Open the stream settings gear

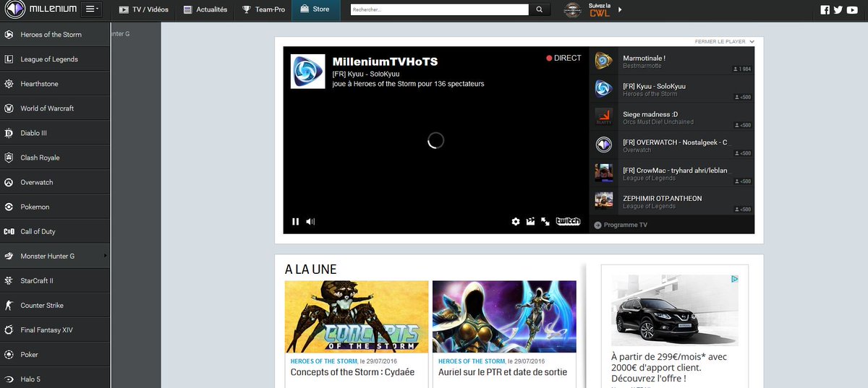[x=516, y=222]
